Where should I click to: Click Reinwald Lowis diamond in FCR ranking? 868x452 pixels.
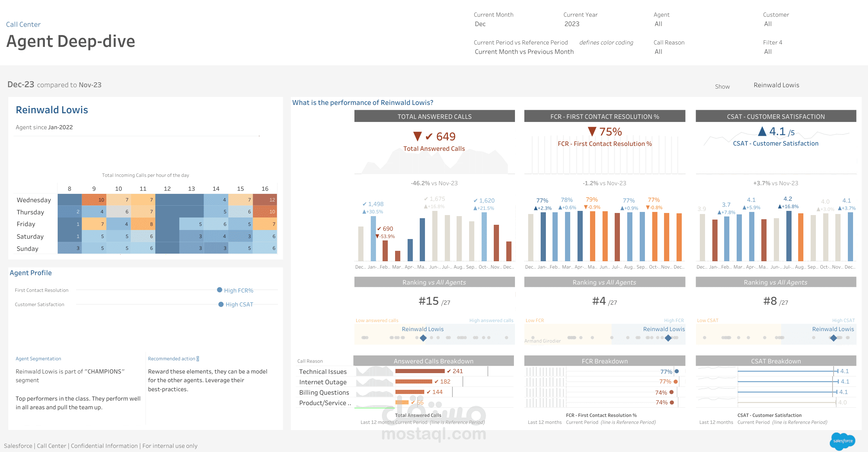point(668,338)
